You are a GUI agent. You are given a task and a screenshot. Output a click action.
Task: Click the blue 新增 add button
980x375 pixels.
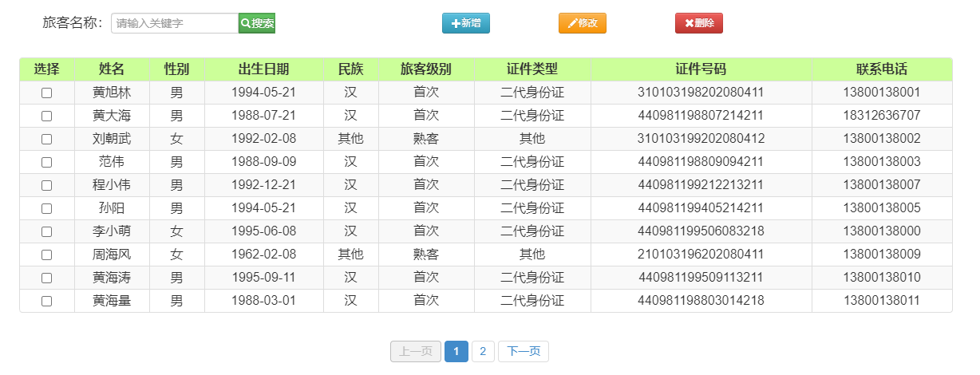[466, 23]
